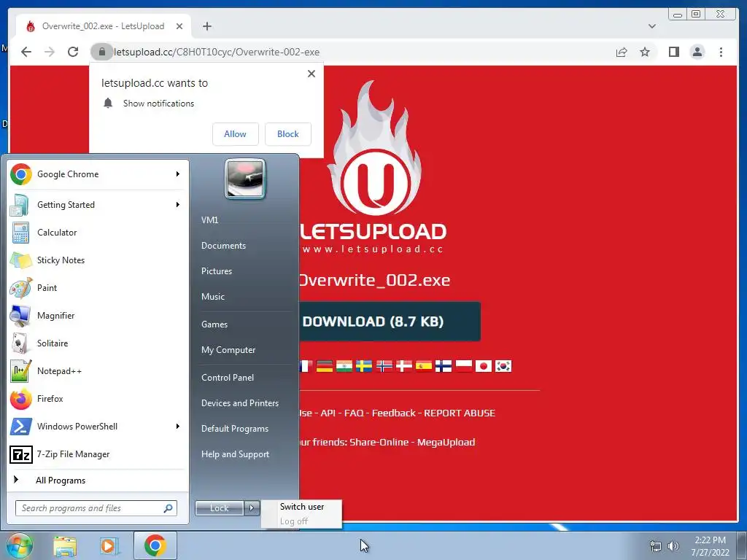
Task: Click the user account picture
Action: 245,179
